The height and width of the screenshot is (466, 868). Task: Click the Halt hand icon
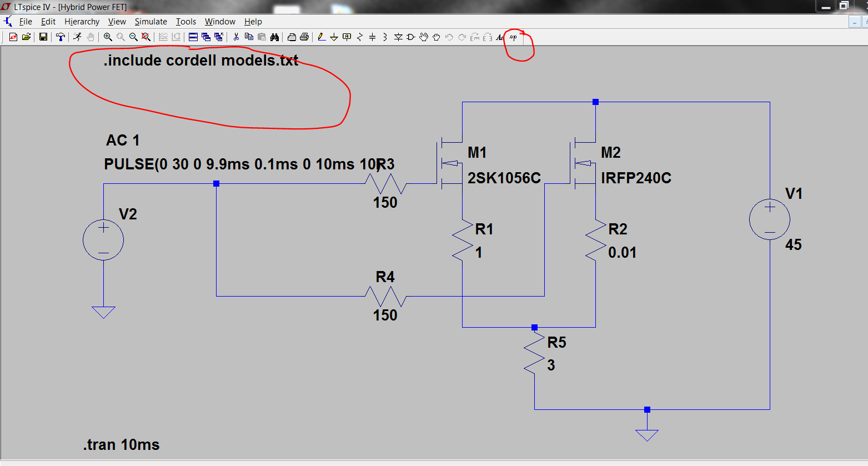tap(90, 37)
